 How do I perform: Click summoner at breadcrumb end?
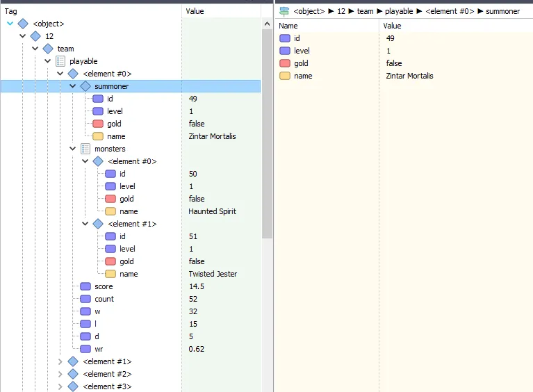pyautogui.click(x=502, y=11)
